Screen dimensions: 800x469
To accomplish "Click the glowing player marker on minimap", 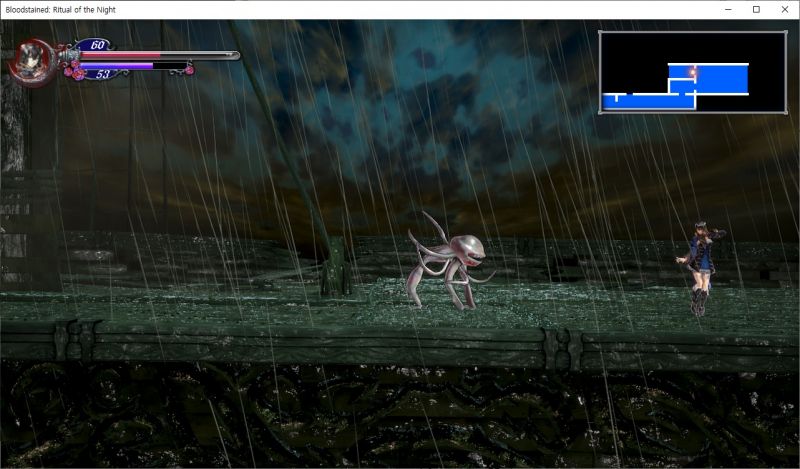I will (692, 72).
